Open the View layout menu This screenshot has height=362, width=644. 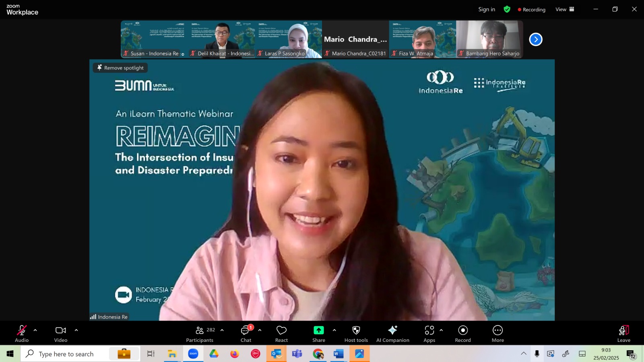point(565,9)
